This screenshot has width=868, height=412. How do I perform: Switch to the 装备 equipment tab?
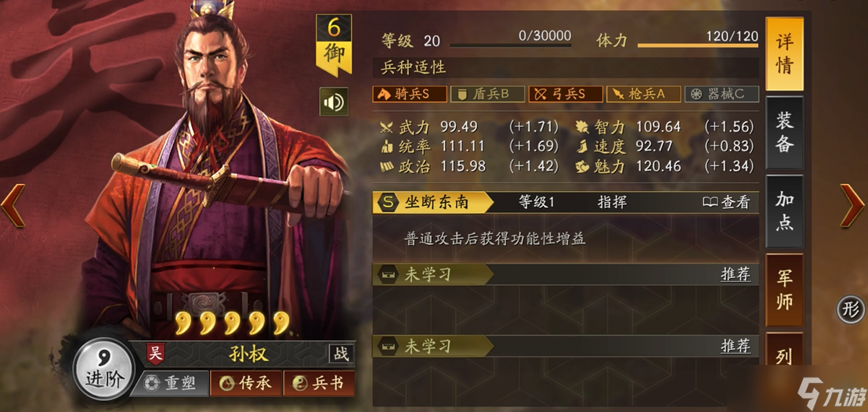pyautogui.click(x=784, y=133)
